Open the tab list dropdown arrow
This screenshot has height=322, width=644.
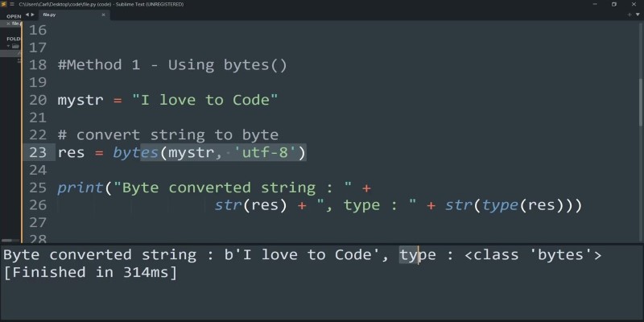639,14
